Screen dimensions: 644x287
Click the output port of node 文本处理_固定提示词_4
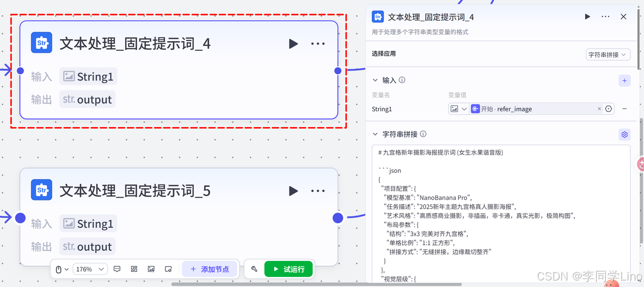338,70
